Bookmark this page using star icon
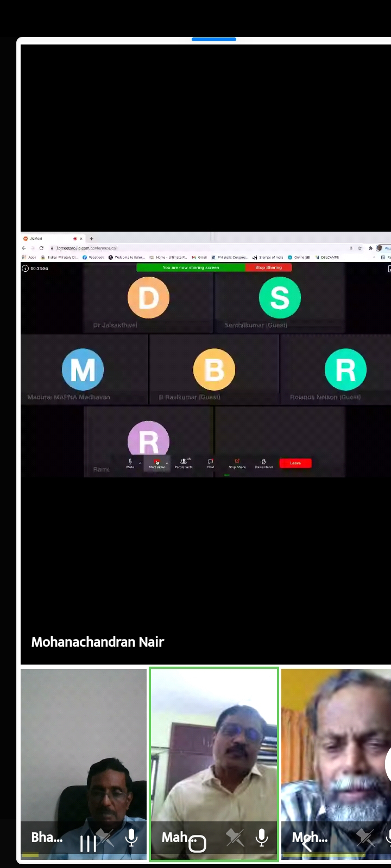Image resolution: width=391 pixels, height=868 pixels. point(360,248)
